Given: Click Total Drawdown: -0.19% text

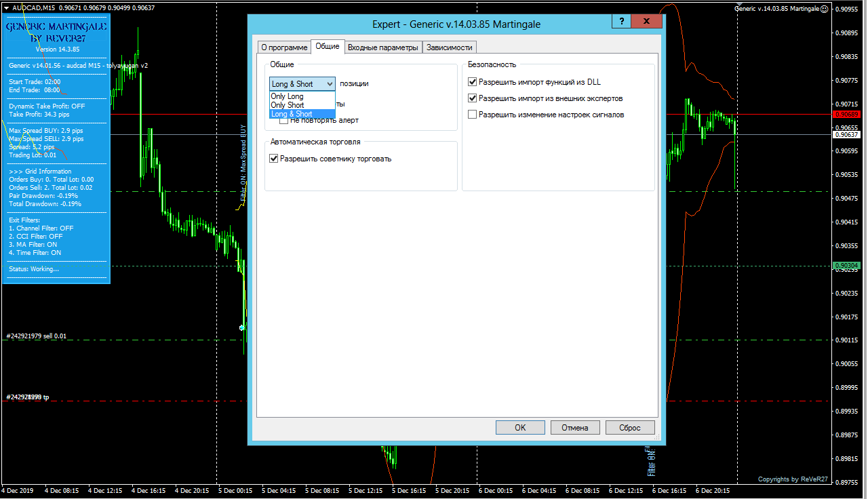Looking at the screenshot, I should coord(45,204).
